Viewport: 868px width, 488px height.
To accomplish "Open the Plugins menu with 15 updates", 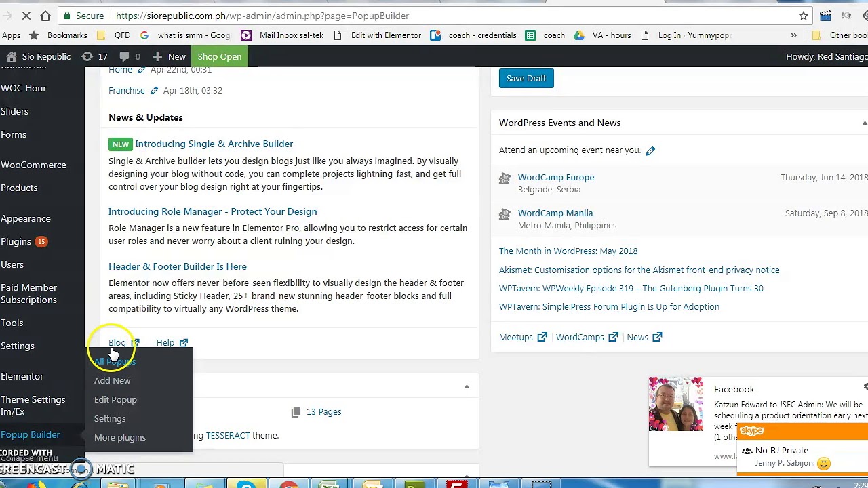I will click(24, 241).
